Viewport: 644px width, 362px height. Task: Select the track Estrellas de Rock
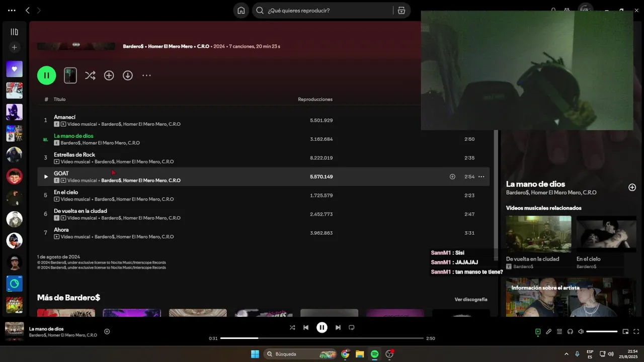[74, 155]
